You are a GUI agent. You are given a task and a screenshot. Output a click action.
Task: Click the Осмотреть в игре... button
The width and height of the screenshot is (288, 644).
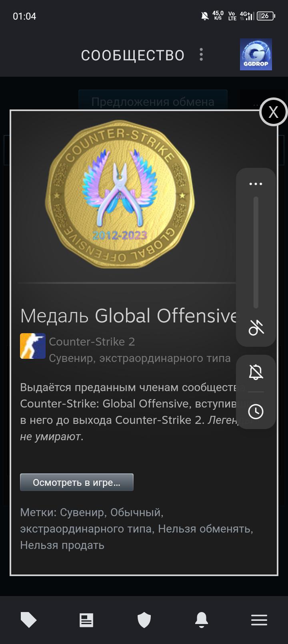point(77,482)
